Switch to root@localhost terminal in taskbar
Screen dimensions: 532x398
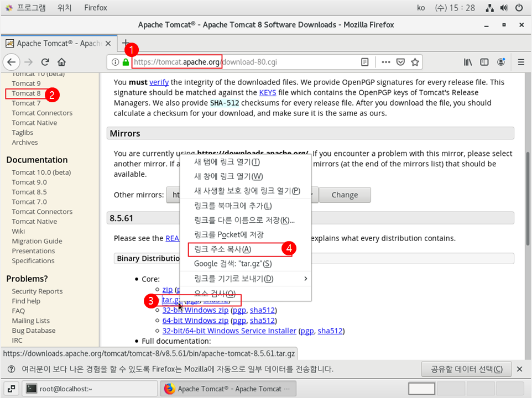point(90,389)
